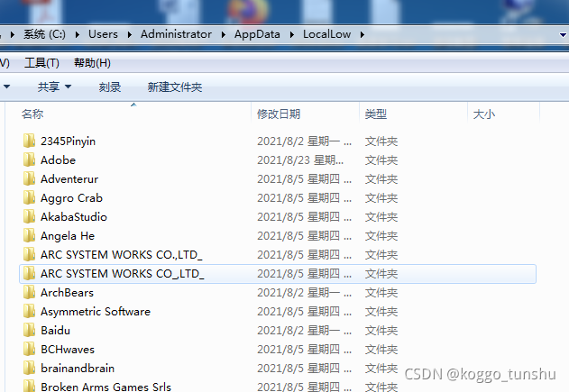Select the Adventerur folder icon

tap(29, 178)
